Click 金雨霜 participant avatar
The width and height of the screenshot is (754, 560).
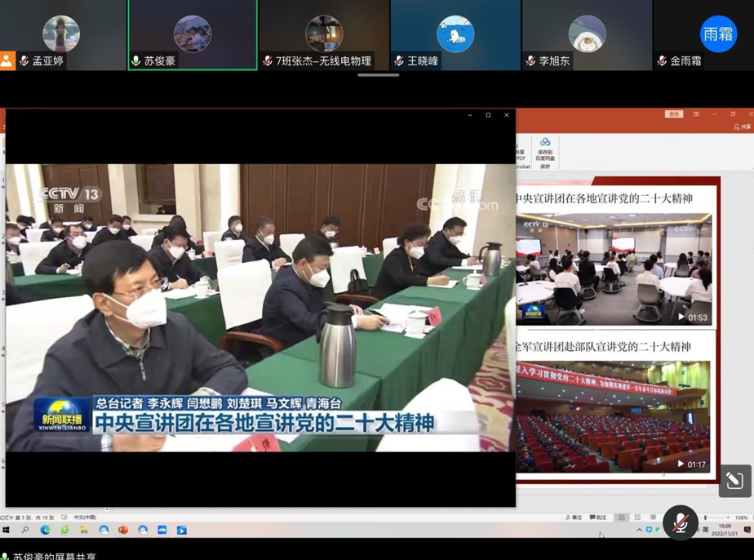(718, 35)
